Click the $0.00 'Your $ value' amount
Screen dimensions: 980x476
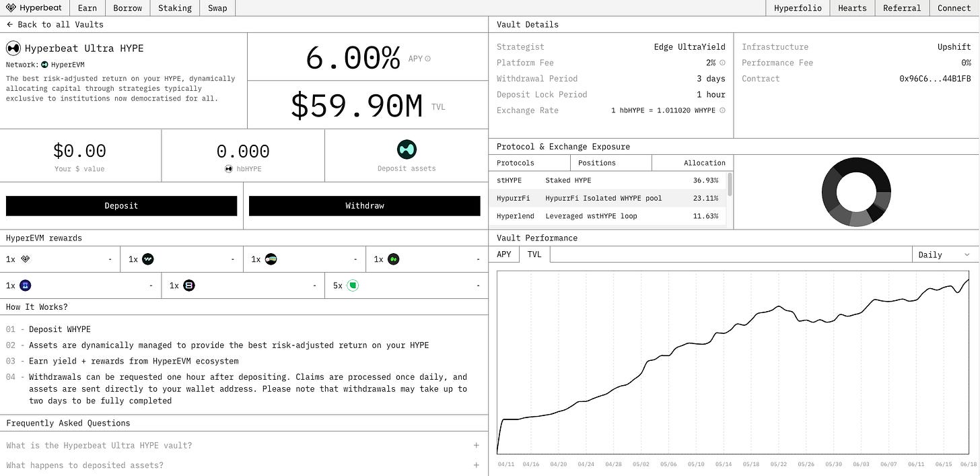(x=79, y=150)
